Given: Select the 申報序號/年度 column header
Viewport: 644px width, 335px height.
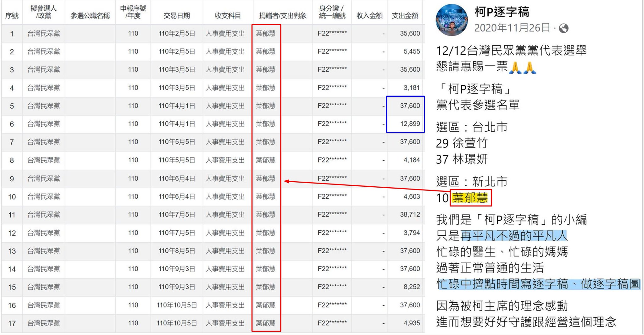Looking at the screenshot, I should point(133,12).
